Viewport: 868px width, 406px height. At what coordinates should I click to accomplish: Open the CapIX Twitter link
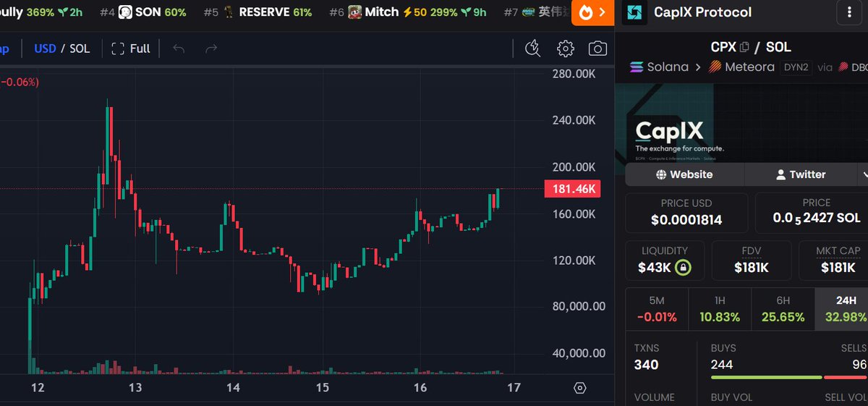800,174
